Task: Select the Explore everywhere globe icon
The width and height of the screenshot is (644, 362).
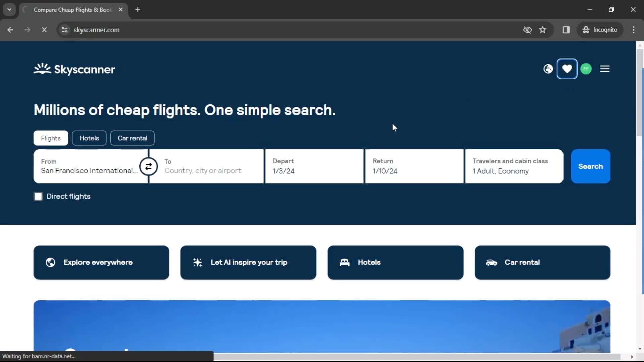Action: click(50, 262)
